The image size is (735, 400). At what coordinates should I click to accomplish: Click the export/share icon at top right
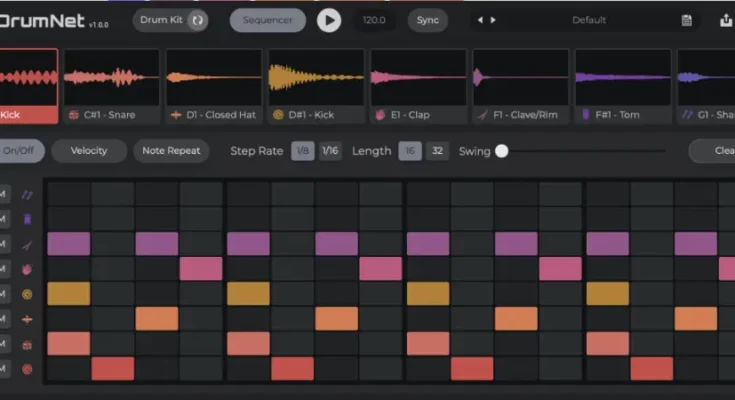[x=725, y=20]
